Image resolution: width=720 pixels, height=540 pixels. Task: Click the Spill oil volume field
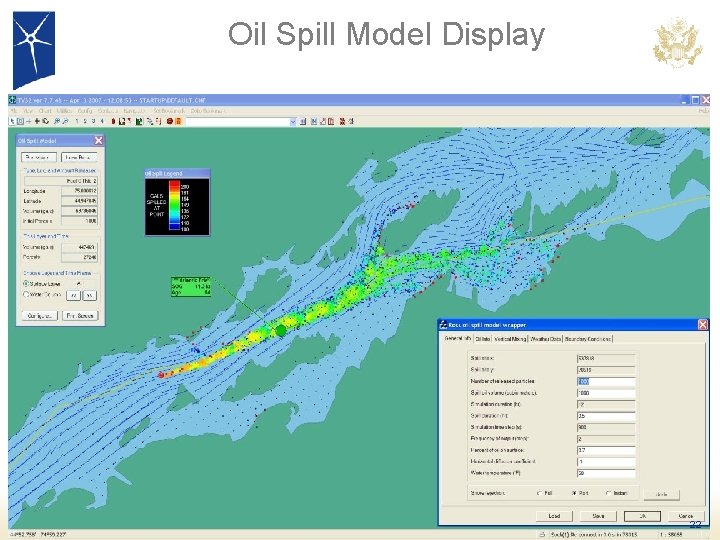[x=606, y=393]
